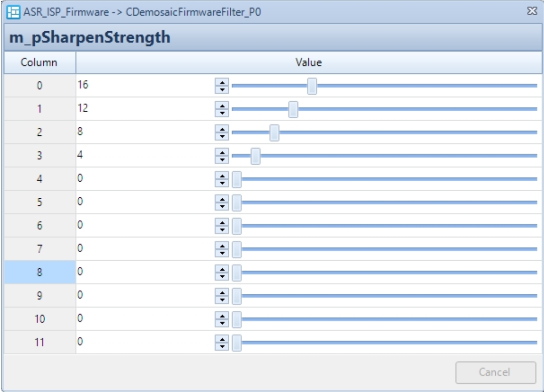
Task: Select row header 8
Action: pos(39,271)
